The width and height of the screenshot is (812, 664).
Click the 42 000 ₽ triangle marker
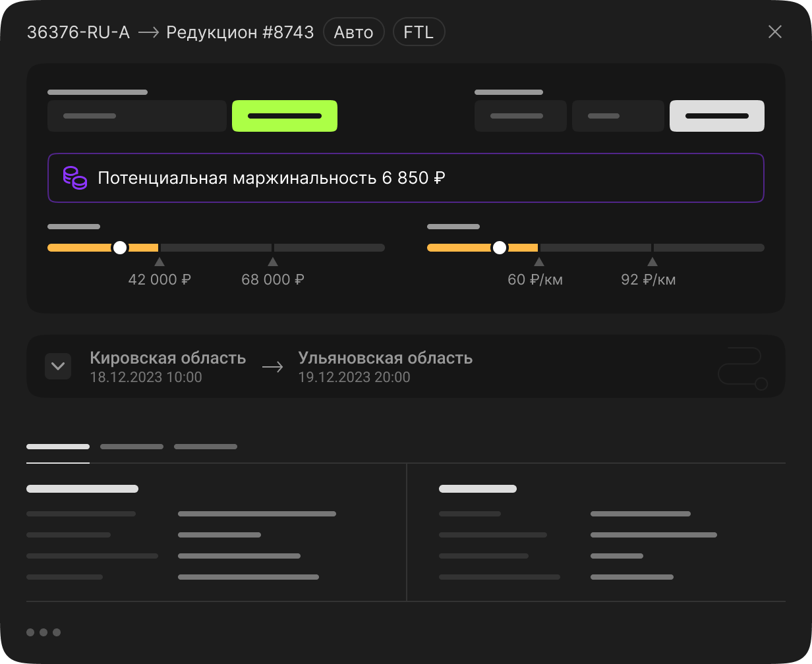159,262
